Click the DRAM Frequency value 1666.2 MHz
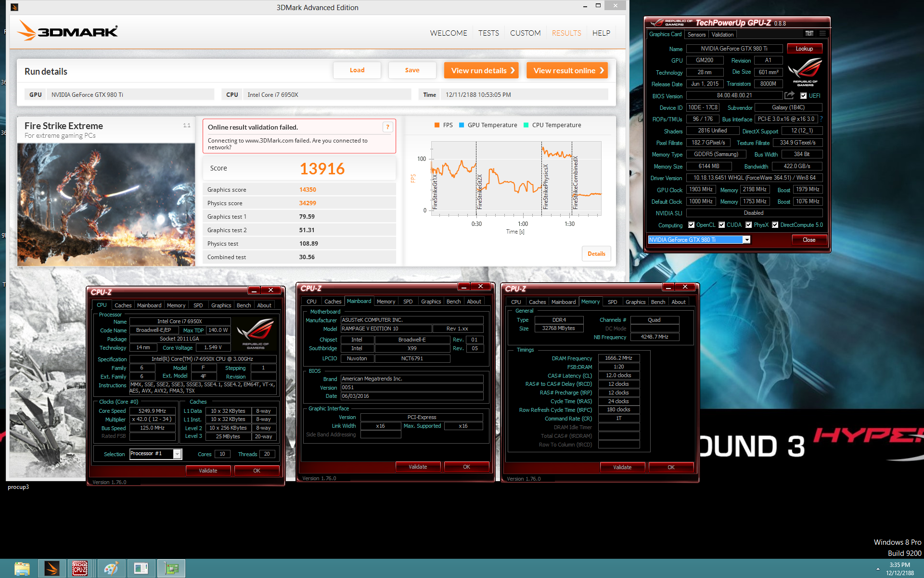Screen dimensions: 924x578 point(619,358)
